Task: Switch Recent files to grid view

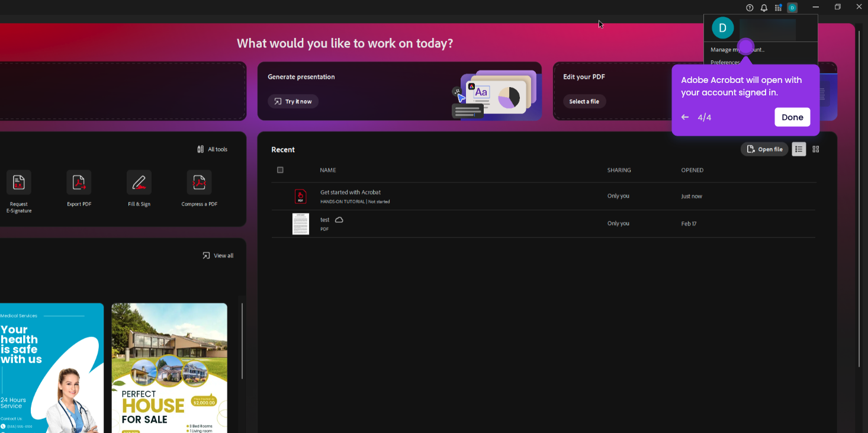Action: 816,149
